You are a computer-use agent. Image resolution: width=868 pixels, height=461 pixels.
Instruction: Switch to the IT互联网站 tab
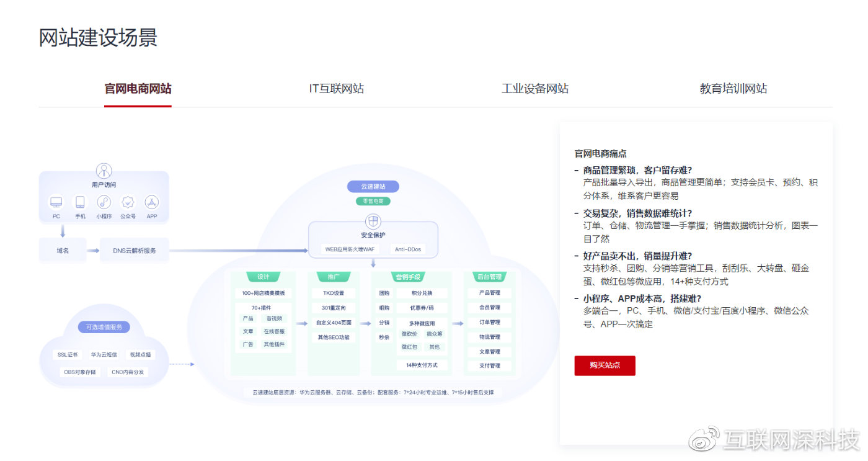337,89
